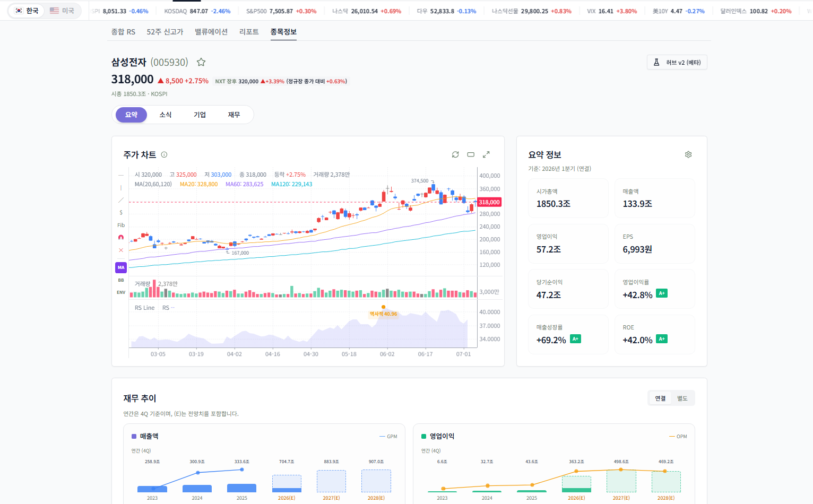Open the 종합 RS tab
The height and width of the screenshot is (504, 813).
(123, 32)
